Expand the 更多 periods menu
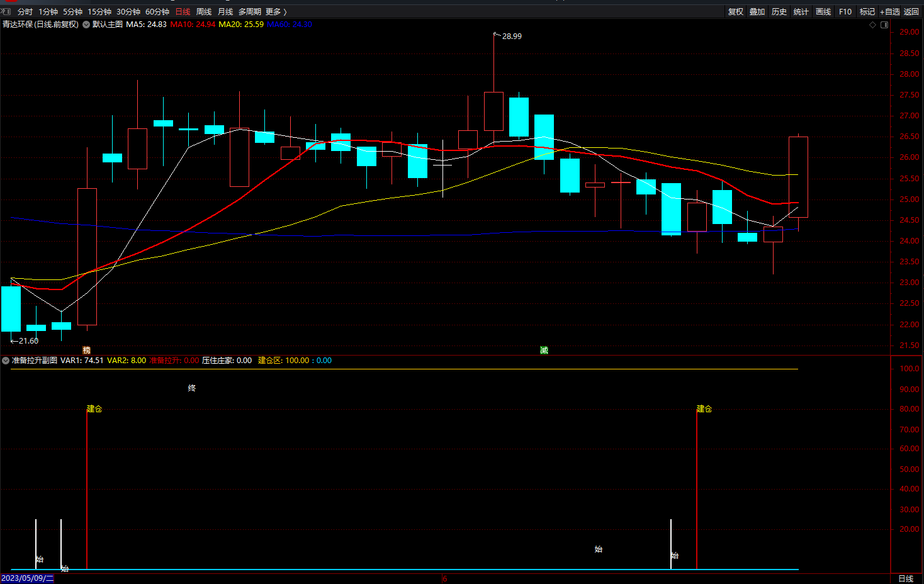Screen dimensions: 924x584 276,11
